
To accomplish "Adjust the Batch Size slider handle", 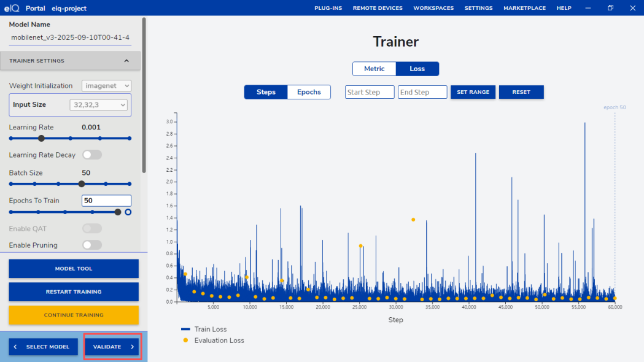I will pyautogui.click(x=82, y=183).
